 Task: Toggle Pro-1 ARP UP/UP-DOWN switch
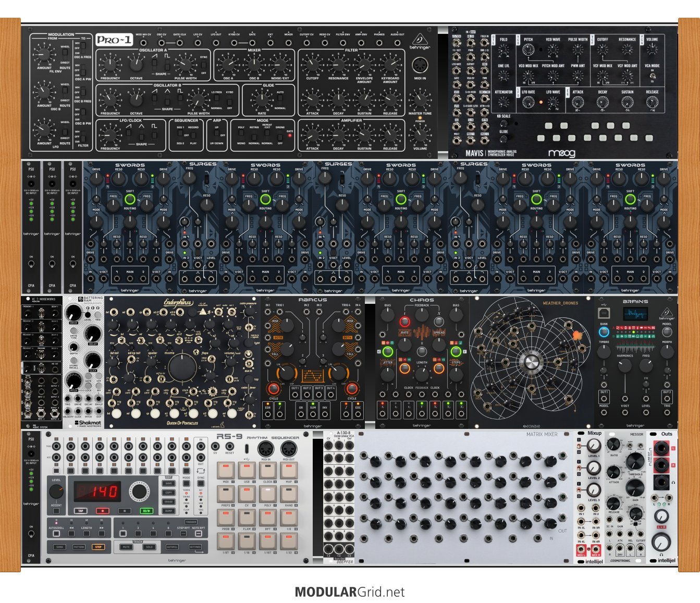pos(217,135)
